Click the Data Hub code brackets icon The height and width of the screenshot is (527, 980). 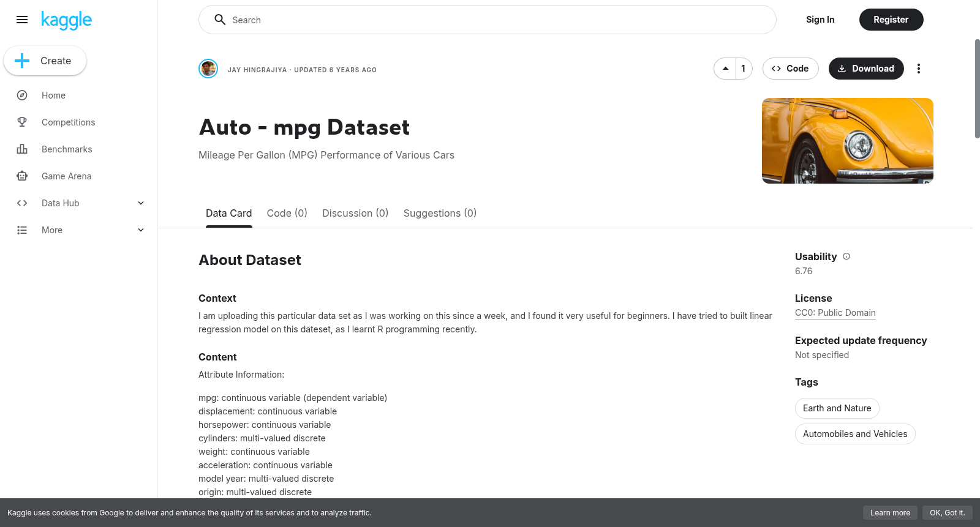[x=22, y=203]
